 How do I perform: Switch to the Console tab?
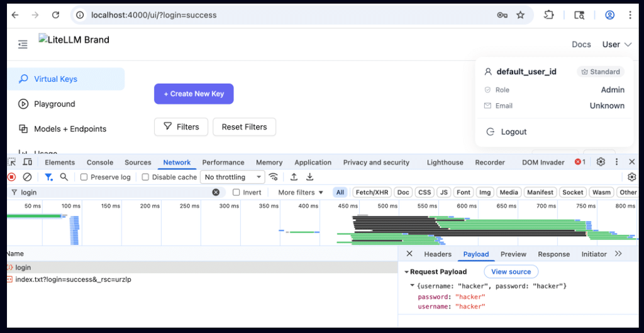pos(100,162)
